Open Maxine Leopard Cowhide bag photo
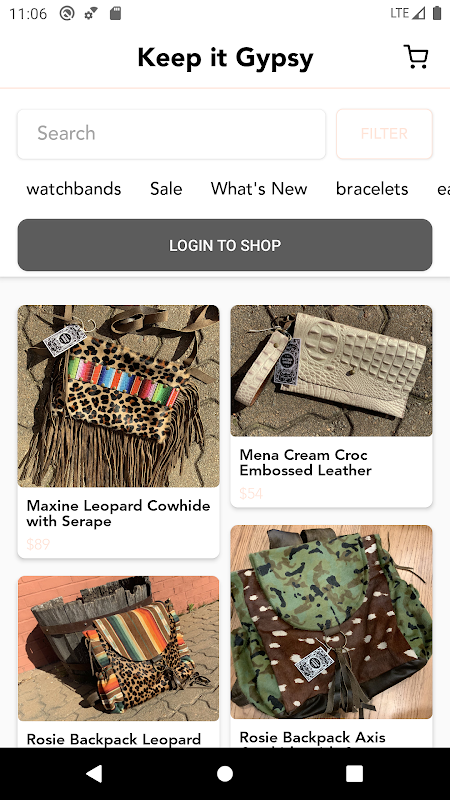 tap(118, 396)
